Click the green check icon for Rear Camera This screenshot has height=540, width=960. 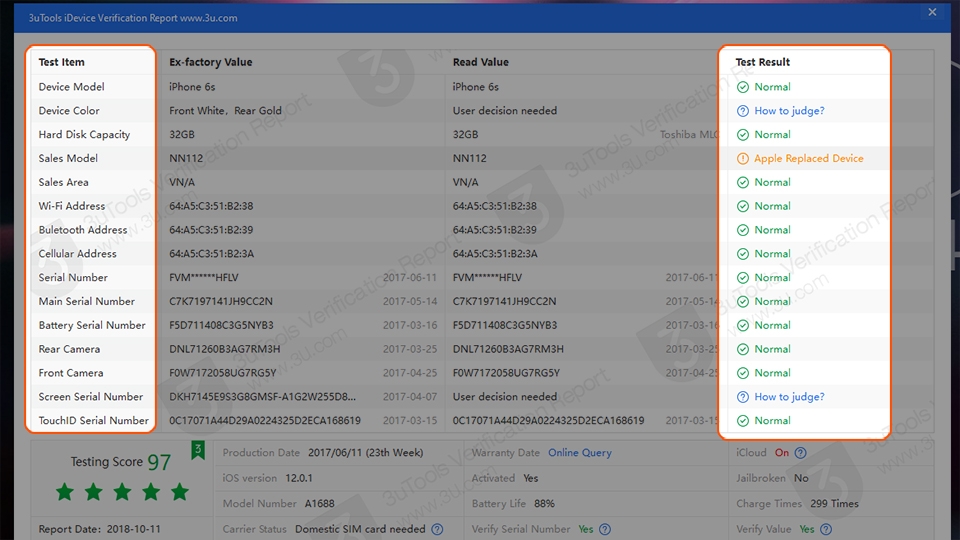tap(743, 350)
